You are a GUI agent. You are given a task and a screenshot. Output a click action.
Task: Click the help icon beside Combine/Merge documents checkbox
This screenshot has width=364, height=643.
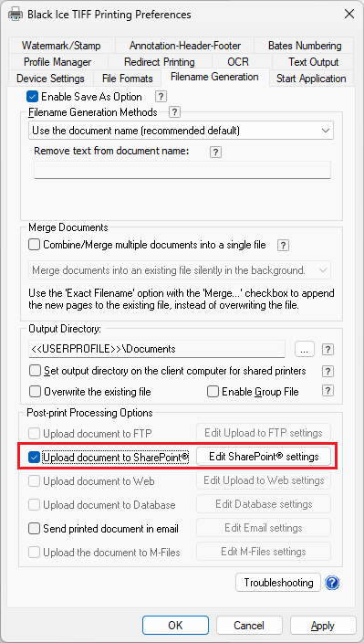coord(284,245)
